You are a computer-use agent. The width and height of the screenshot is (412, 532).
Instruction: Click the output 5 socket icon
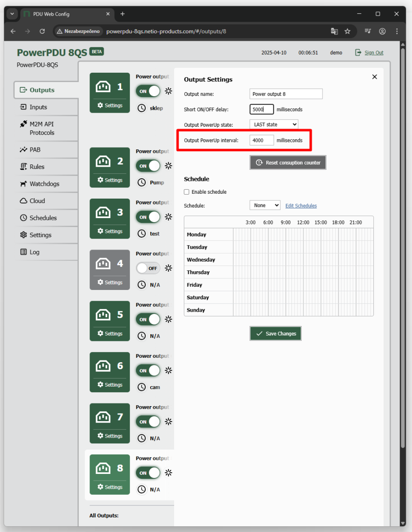pos(103,315)
